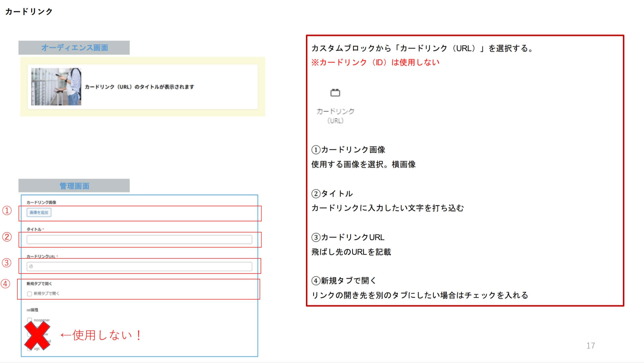The height and width of the screenshot is (363, 644).
Task: Enable the 新規タブで開く checkbox
Action: coord(30,294)
